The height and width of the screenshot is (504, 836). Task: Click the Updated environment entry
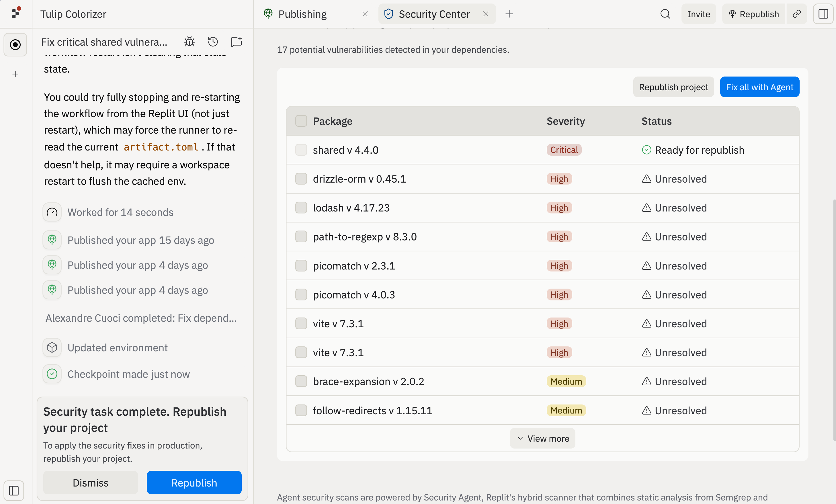(117, 347)
